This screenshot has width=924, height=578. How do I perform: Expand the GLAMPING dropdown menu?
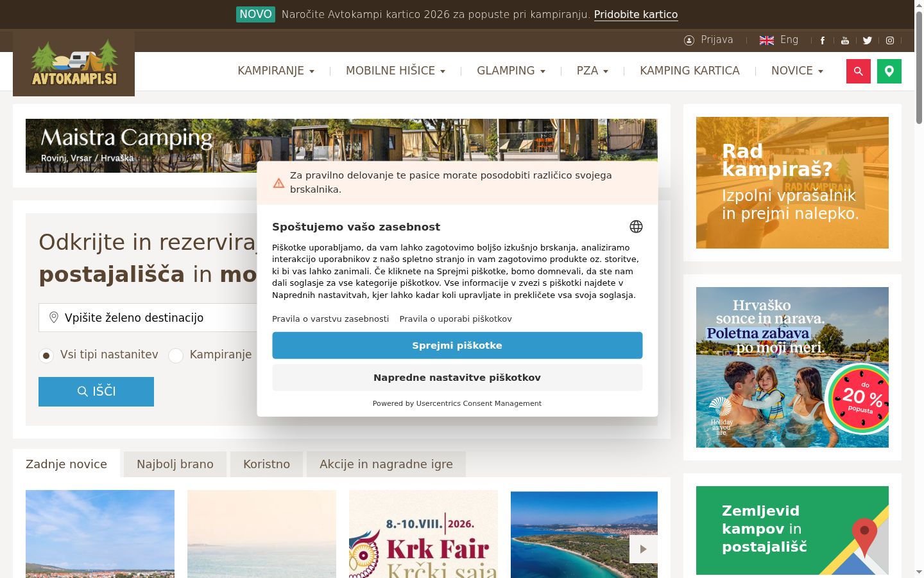[511, 71]
